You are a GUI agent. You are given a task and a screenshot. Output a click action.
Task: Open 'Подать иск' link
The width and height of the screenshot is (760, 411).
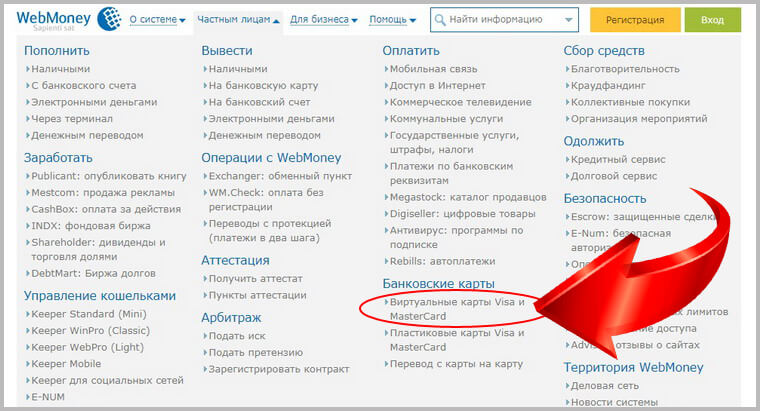pos(237,336)
